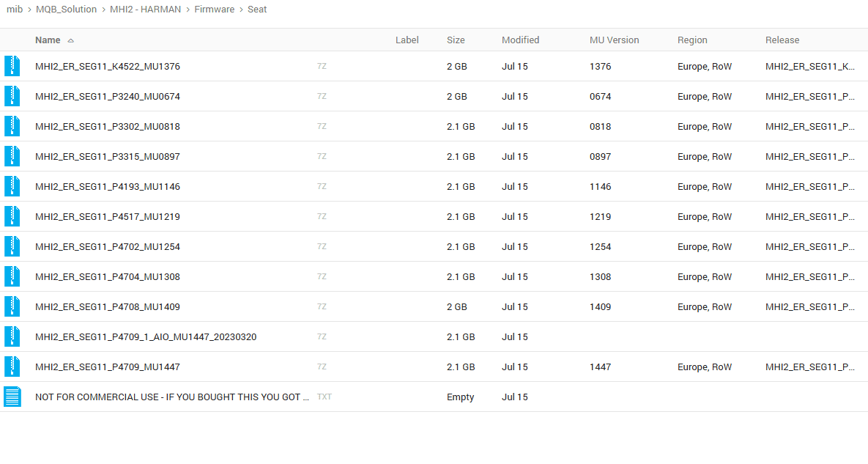Sort by the Label column header

point(407,40)
